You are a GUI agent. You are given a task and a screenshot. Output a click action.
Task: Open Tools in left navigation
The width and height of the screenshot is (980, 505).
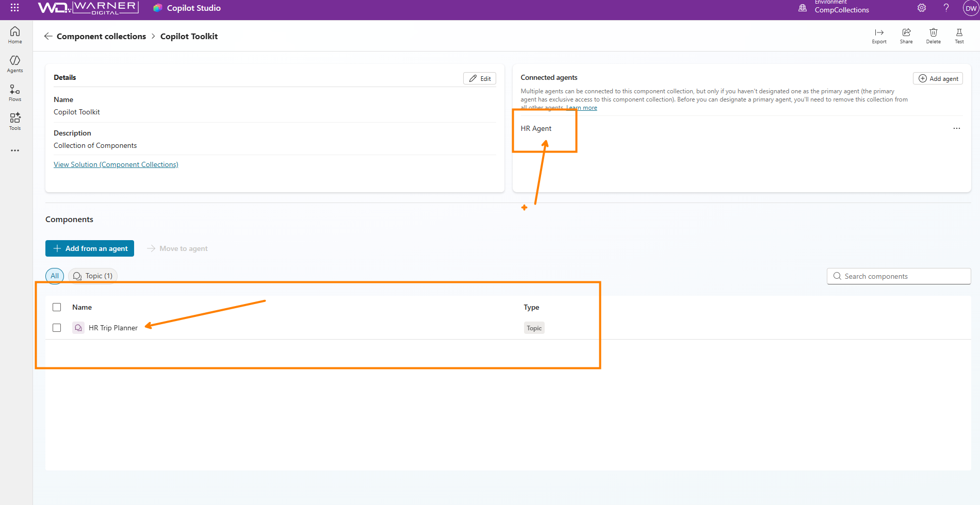(15, 122)
